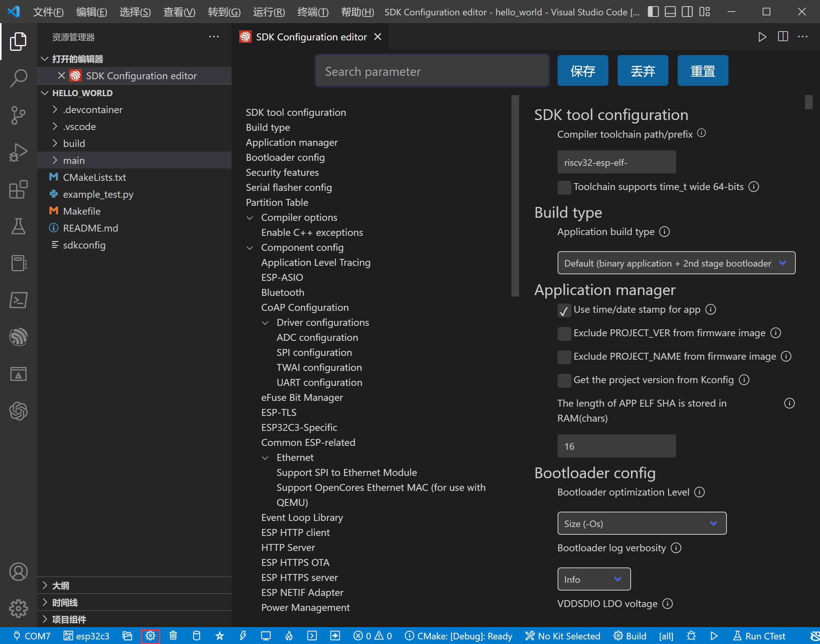Image resolution: width=820 pixels, height=644 pixels.
Task: Split the editor to the right
Action: (783, 37)
